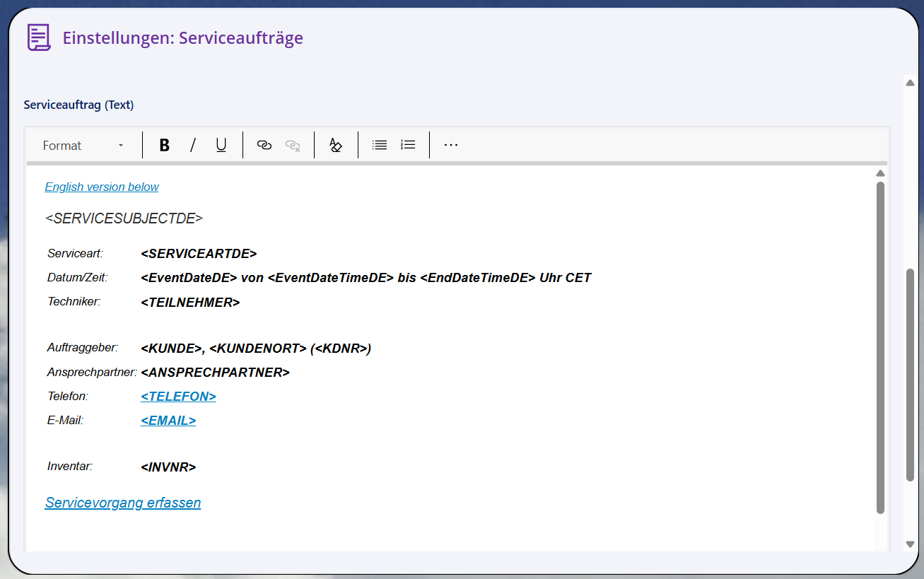Open the "Servicevorgang erfassen" link
This screenshot has height=579, width=924.
click(x=123, y=503)
